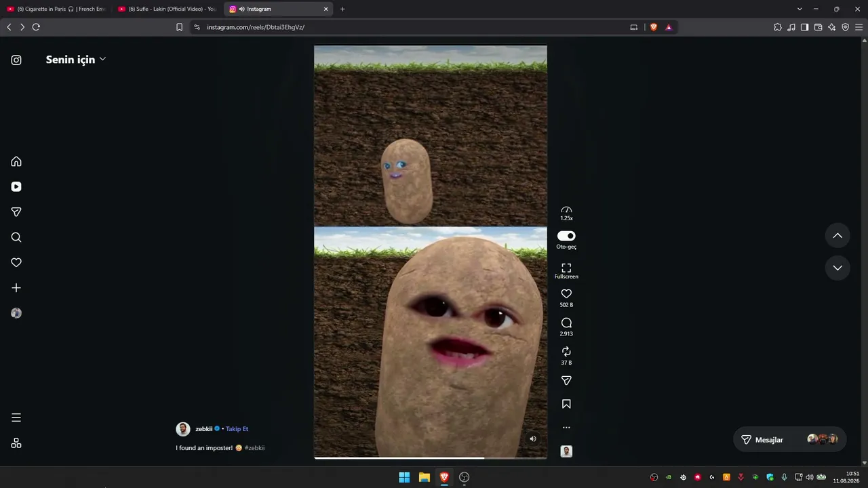Open Instagram home via the logo icon
This screenshot has height=488, width=868.
click(x=16, y=60)
